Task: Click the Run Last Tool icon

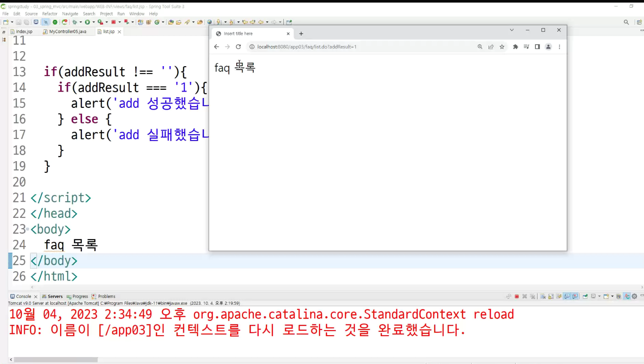Action: (x=100, y=22)
